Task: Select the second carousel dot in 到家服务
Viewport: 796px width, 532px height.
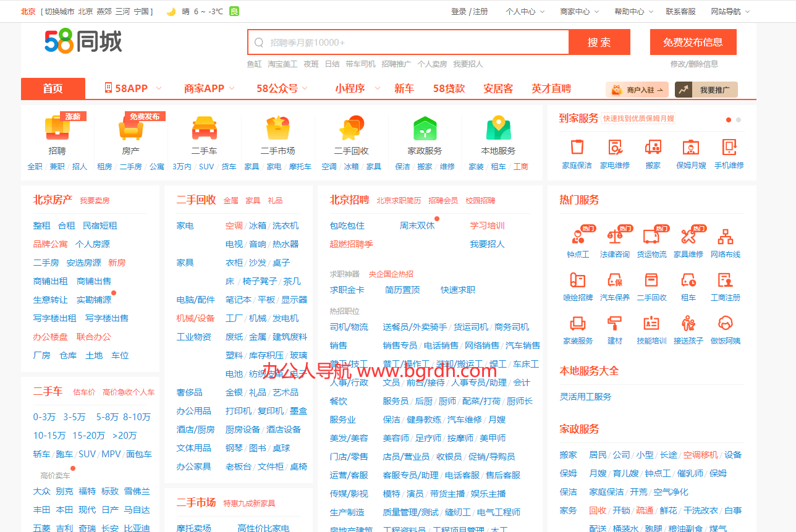Action: (739, 120)
